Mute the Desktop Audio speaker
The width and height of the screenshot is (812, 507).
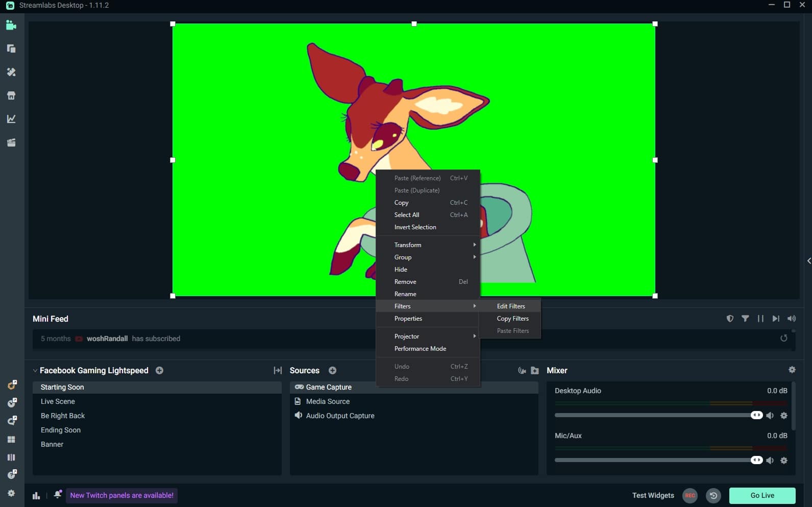coord(770,416)
